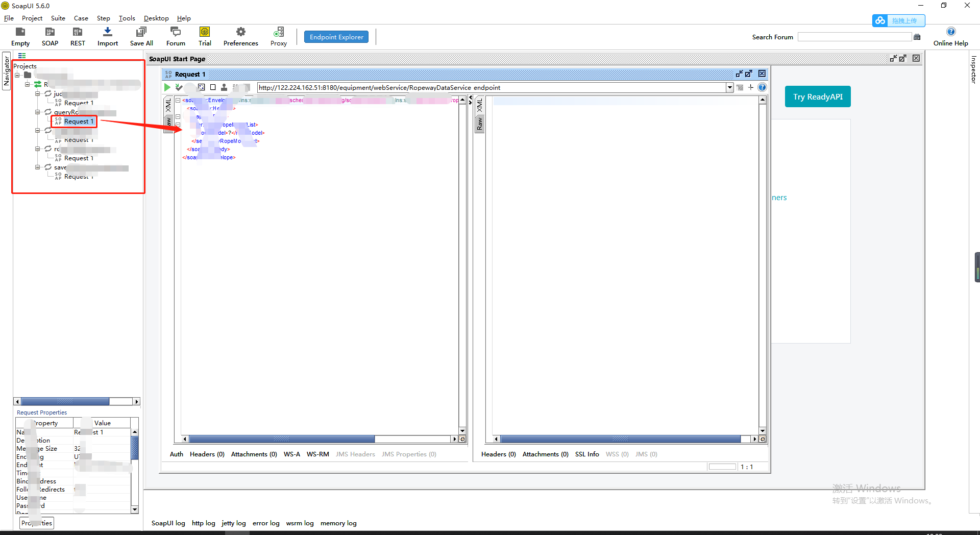The height and width of the screenshot is (535, 980).
Task: Toggle the navigator list view icon
Action: click(22, 56)
